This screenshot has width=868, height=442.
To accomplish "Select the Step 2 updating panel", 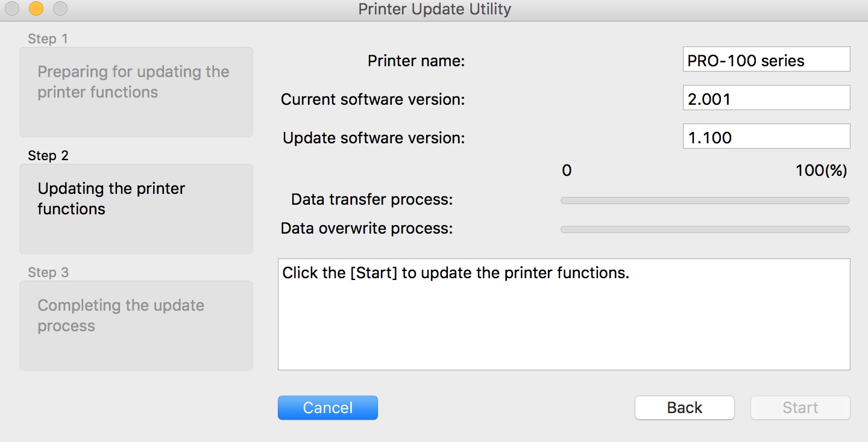I will point(136,208).
